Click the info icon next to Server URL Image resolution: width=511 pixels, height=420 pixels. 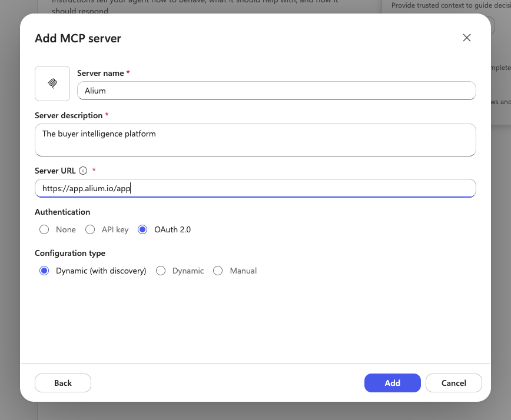(83, 171)
